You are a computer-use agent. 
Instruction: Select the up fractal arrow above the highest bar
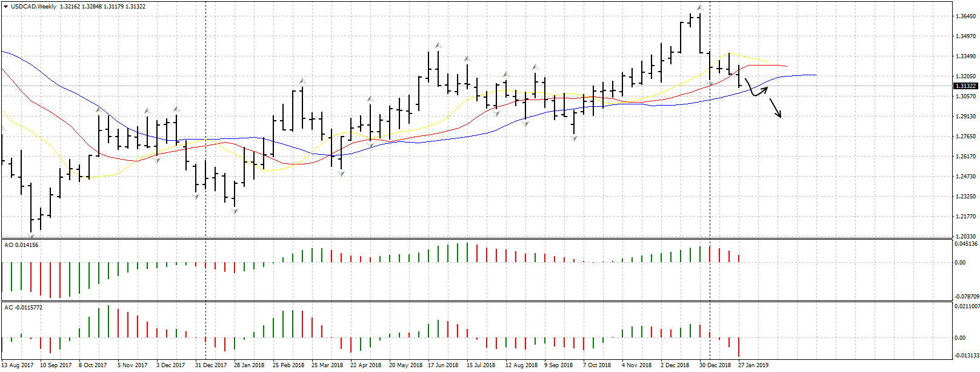tap(699, 8)
